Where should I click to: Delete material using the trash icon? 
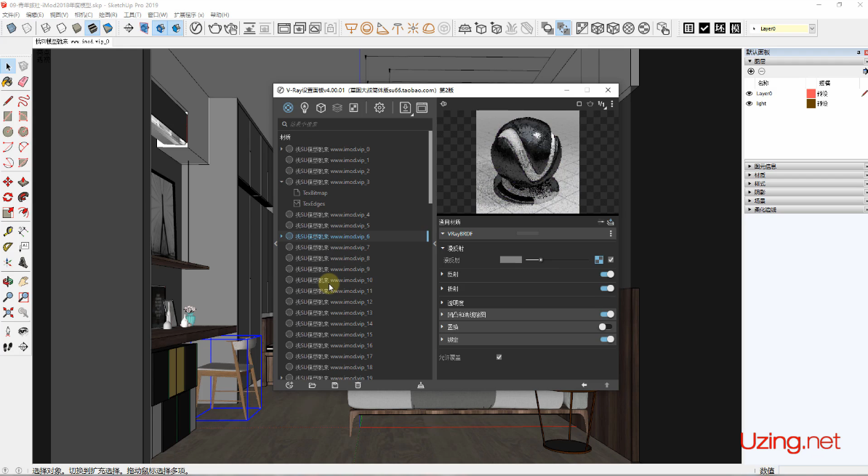[x=358, y=385]
